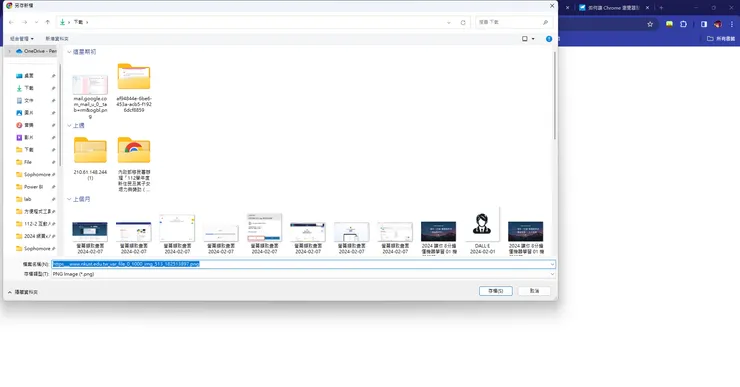Screen dimensions: 740x387
Task: Close the Save As dialog
Action: [552, 6]
